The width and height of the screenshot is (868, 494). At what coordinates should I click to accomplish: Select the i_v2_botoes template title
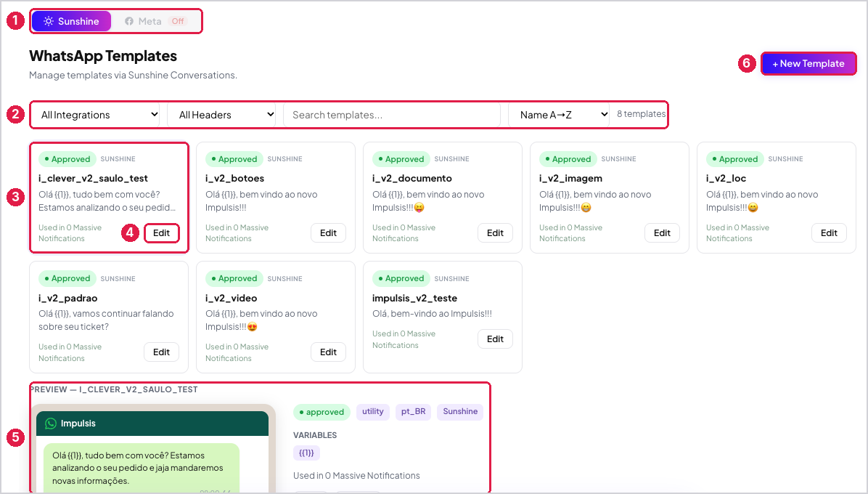(x=234, y=178)
